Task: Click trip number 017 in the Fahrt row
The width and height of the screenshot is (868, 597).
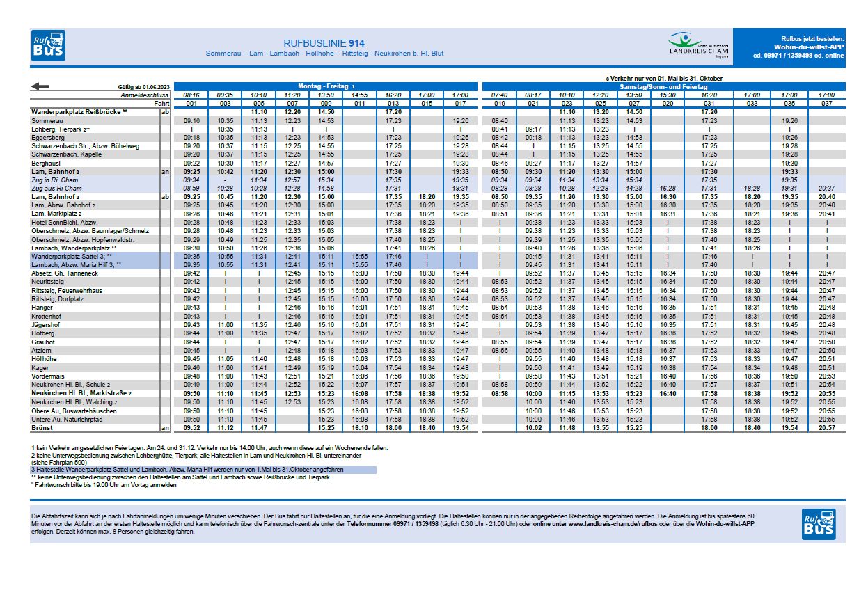Action: [460, 103]
